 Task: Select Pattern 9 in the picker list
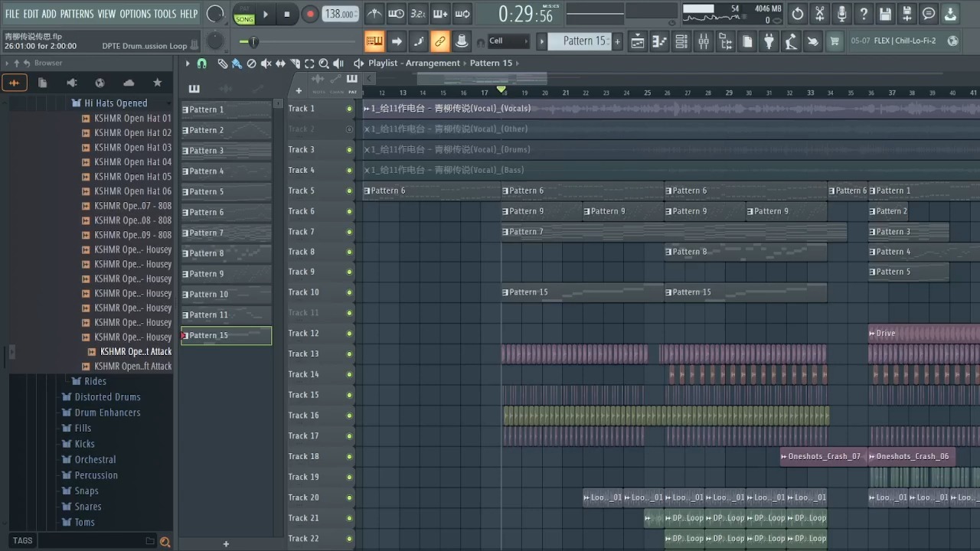coord(226,274)
